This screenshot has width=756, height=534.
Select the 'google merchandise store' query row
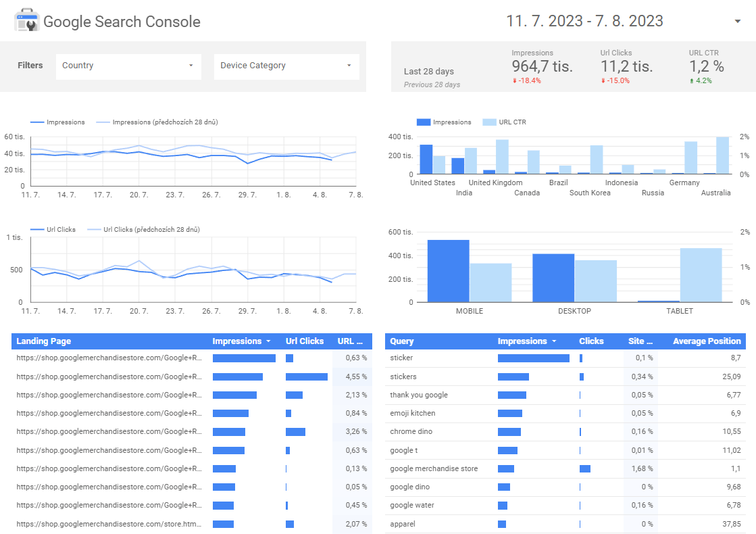(434, 468)
